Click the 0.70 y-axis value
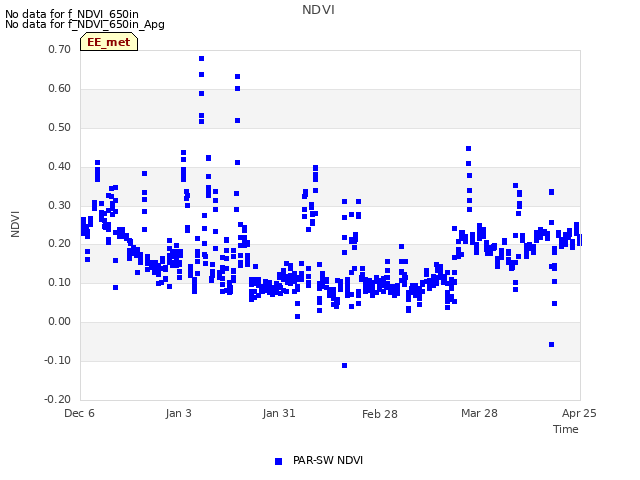 click(x=59, y=49)
